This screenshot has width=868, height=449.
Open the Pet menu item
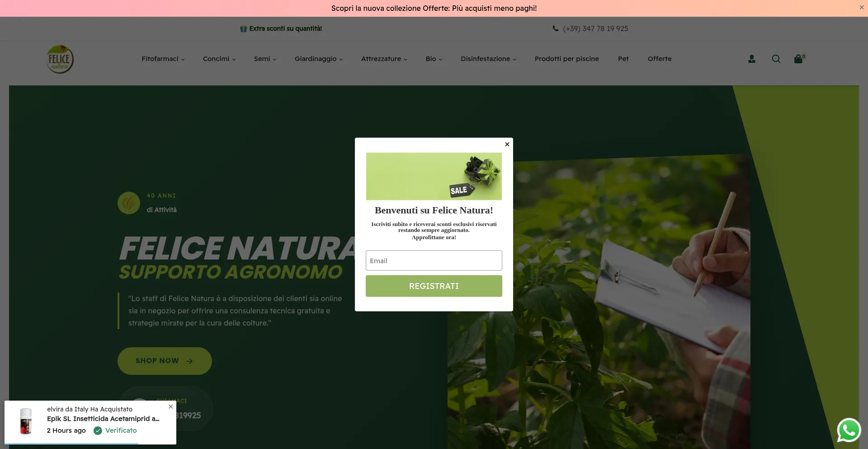623,59
